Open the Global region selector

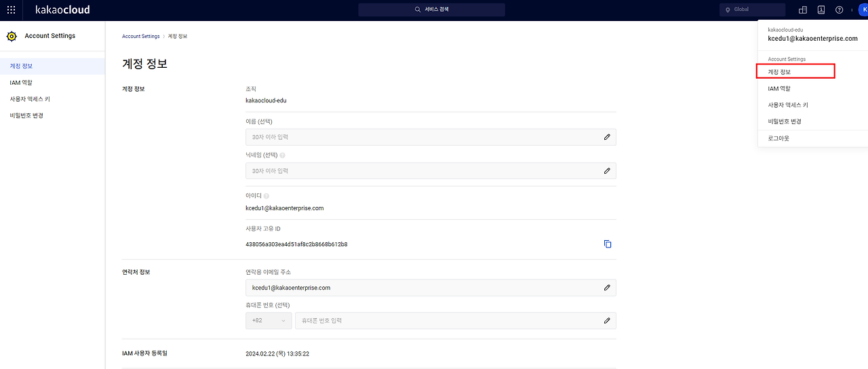(x=752, y=9)
